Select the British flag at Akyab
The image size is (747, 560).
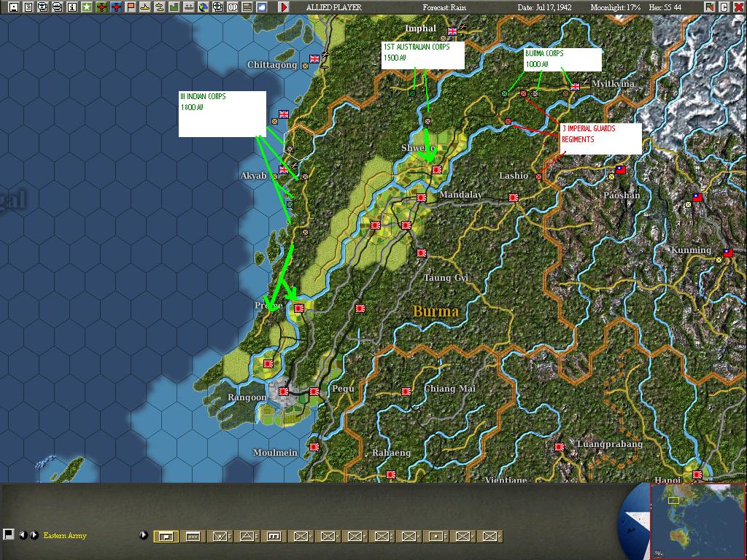pos(284,169)
